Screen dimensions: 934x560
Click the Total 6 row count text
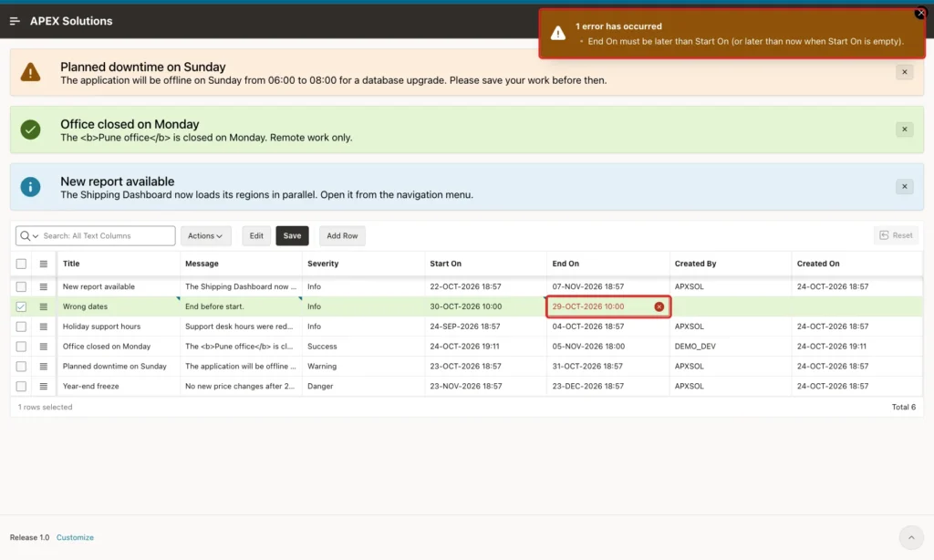904,407
